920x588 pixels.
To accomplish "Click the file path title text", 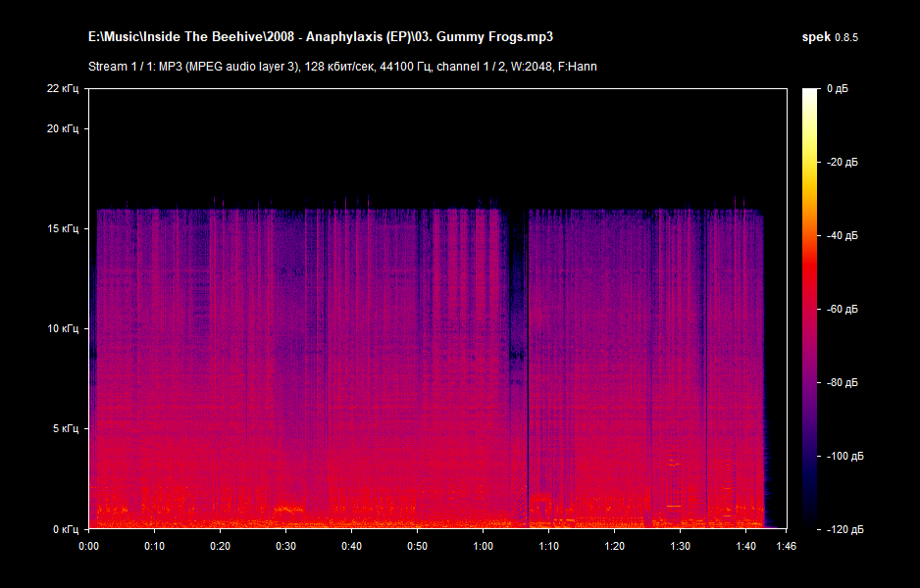I will pos(320,37).
